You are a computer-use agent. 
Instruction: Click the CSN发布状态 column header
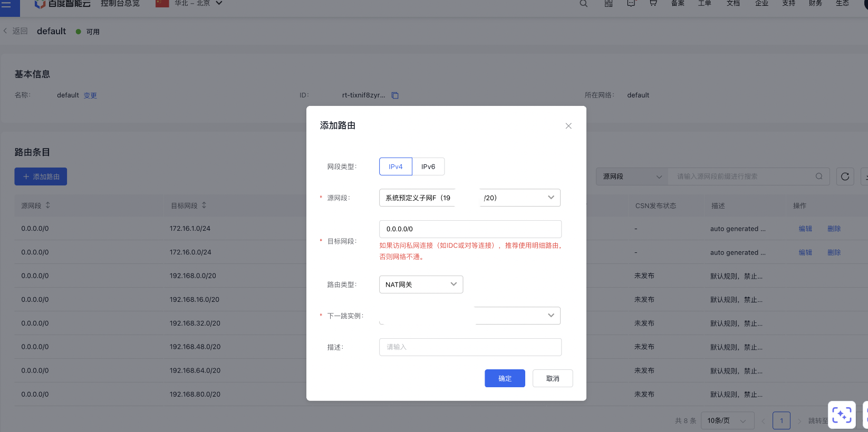(655, 205)
